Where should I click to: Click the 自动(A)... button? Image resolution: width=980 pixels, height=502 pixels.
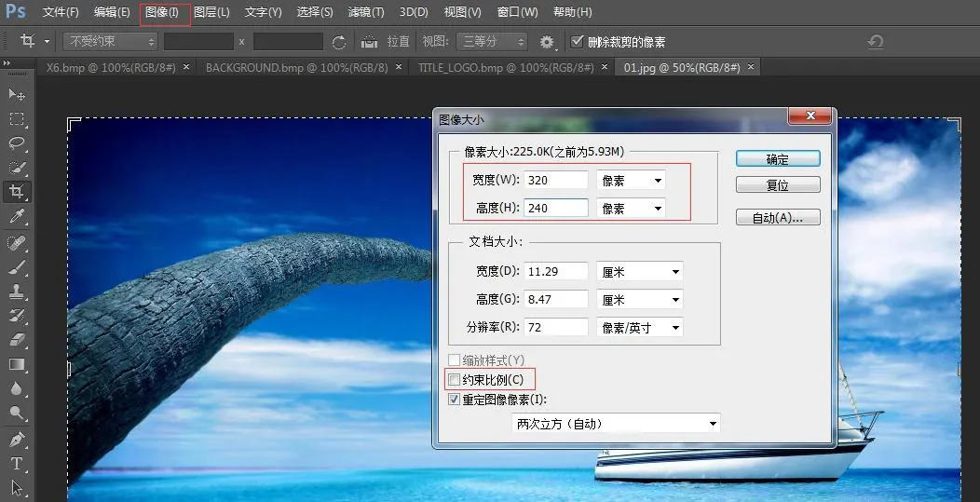coord(777,218)
